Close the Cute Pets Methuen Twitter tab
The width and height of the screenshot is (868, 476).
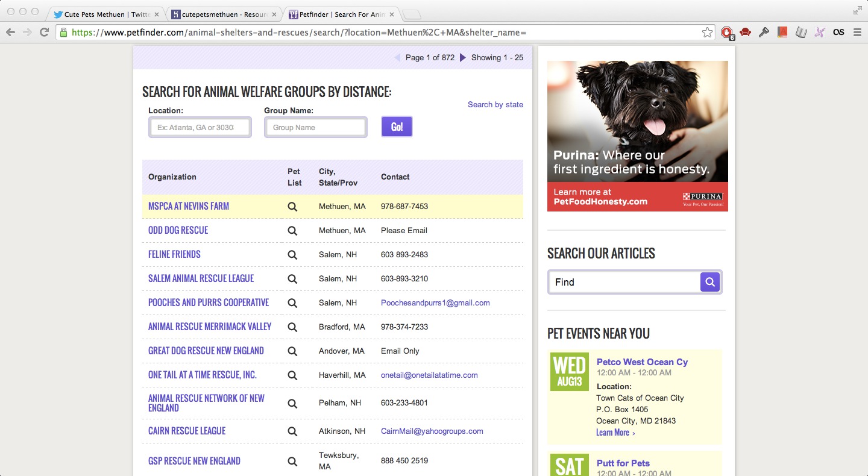157,14
